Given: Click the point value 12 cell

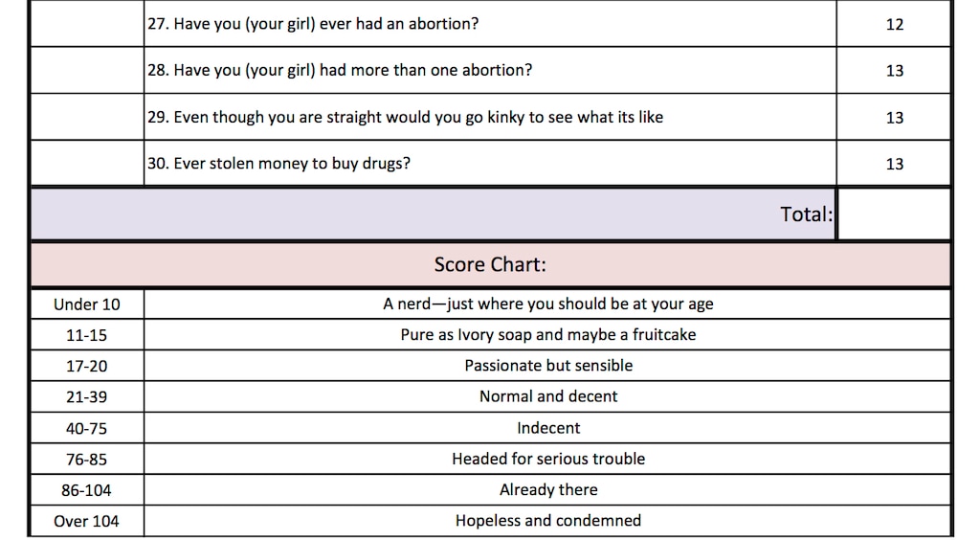Looking at the screenshot, I should point(894,24).
